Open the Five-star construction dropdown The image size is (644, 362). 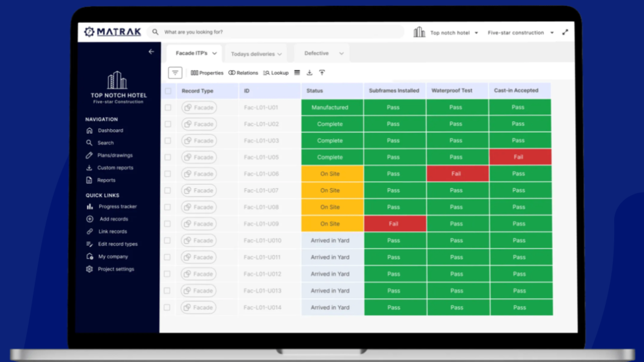pos(521,33)
